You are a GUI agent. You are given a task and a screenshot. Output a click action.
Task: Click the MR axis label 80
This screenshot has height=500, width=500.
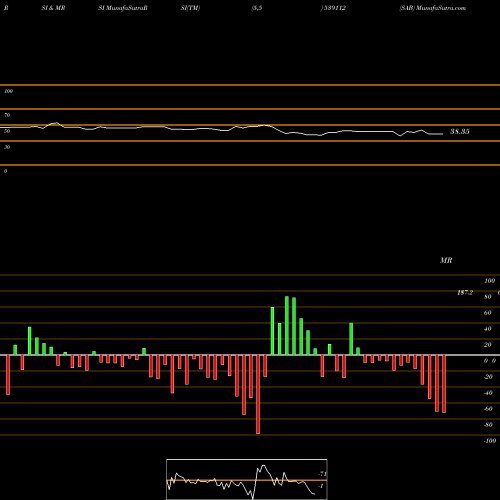click(x=488, y=297)
